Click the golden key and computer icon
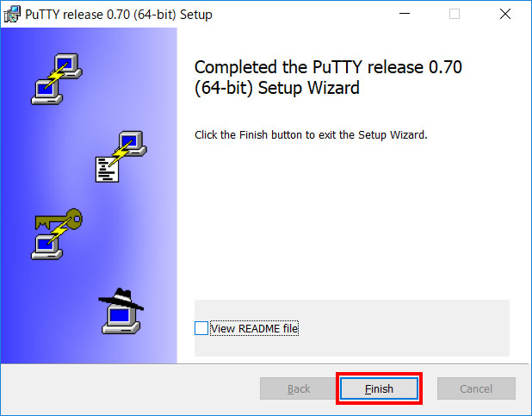Viewport: 532px width, 416px height. pyautogui.click(x=57, y=234)
